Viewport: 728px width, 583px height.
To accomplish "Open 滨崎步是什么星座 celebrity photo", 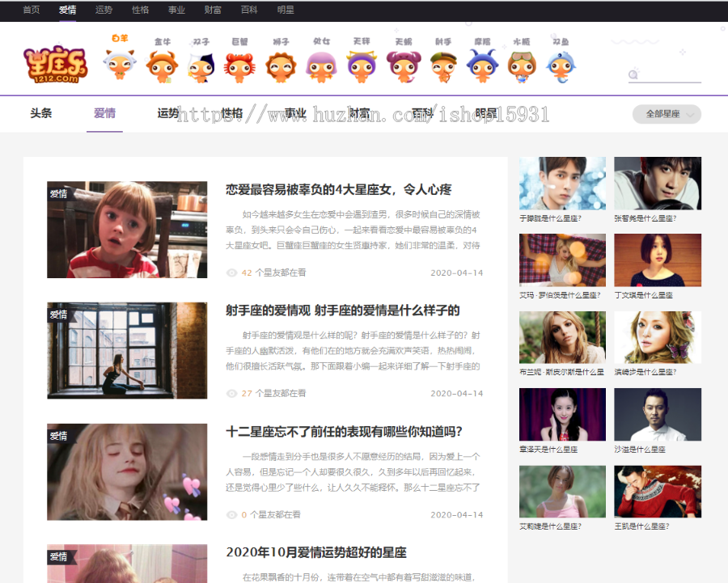I will [658, 337].
